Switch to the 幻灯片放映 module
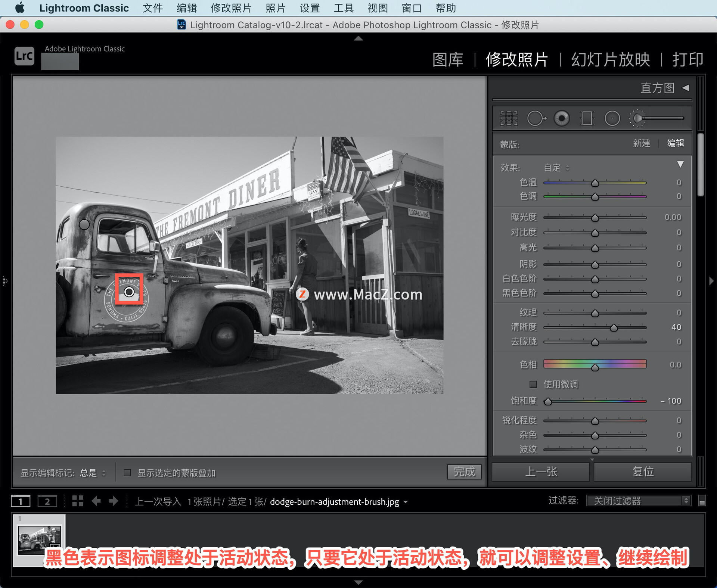This screenshot has width=717, height=588. [x=611, y=59]
